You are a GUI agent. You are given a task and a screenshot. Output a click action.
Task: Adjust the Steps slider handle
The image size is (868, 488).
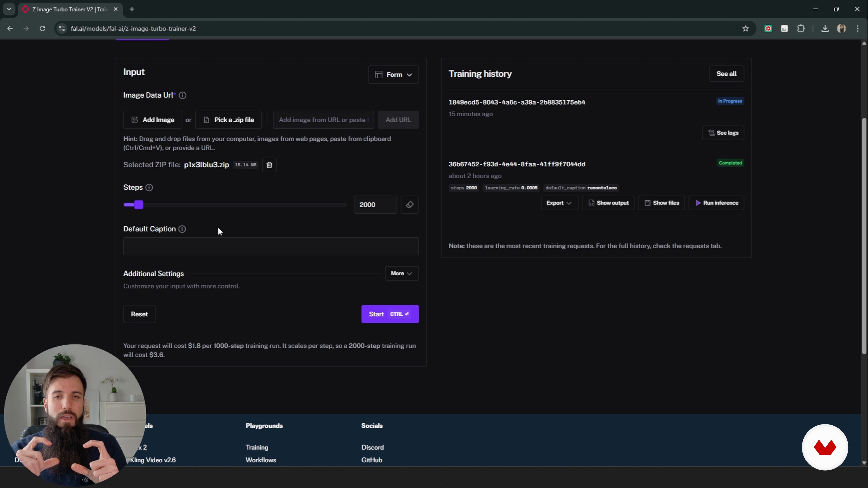pyautogui.click(x=139, y=205)
